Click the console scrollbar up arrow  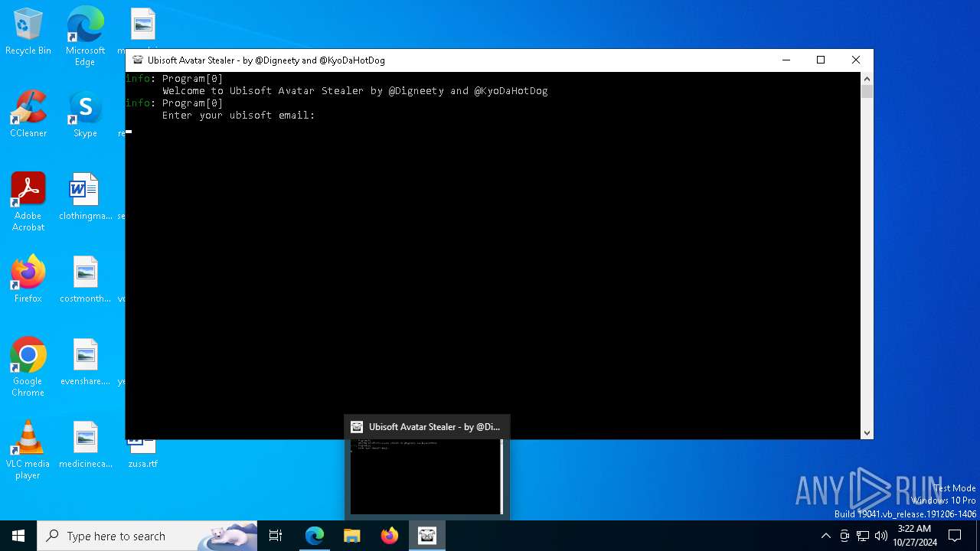(x=867, y=78)
